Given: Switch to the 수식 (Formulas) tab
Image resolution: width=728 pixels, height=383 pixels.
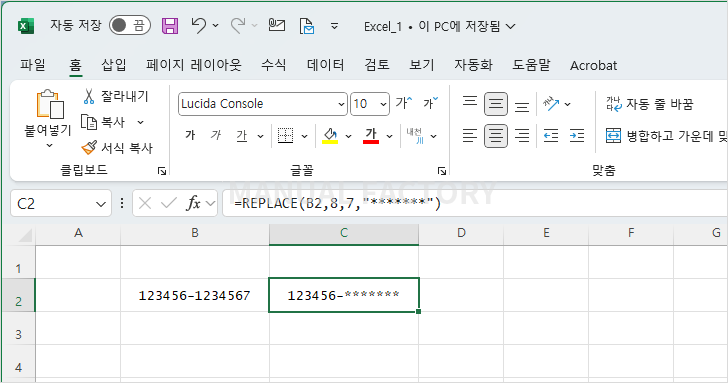Looking at the screenshot, I should pyautogui.click(x=273, y=65).
